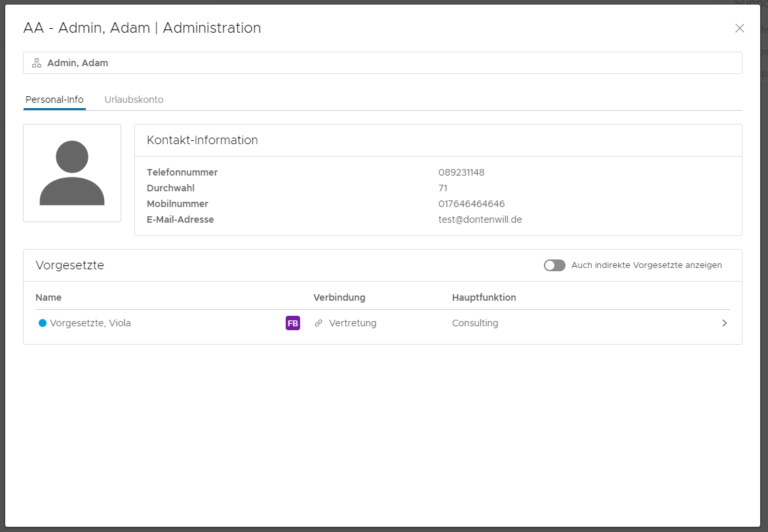This screenshot has width=768, height=532.
Task: Click the Telefonnummer value 089231148
Action: coord(461,172)
